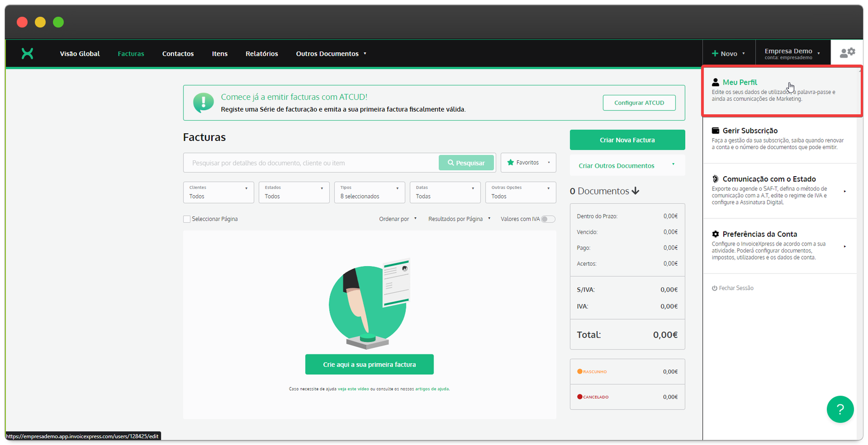868x445 pixels.
Task: Click the InvoiceXpress logo icon
Action: [x=27, y=53]
